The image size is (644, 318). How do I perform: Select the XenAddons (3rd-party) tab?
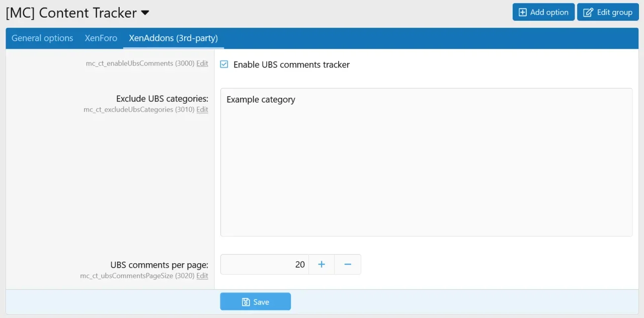pyautogui.click(x=173, y=38)
